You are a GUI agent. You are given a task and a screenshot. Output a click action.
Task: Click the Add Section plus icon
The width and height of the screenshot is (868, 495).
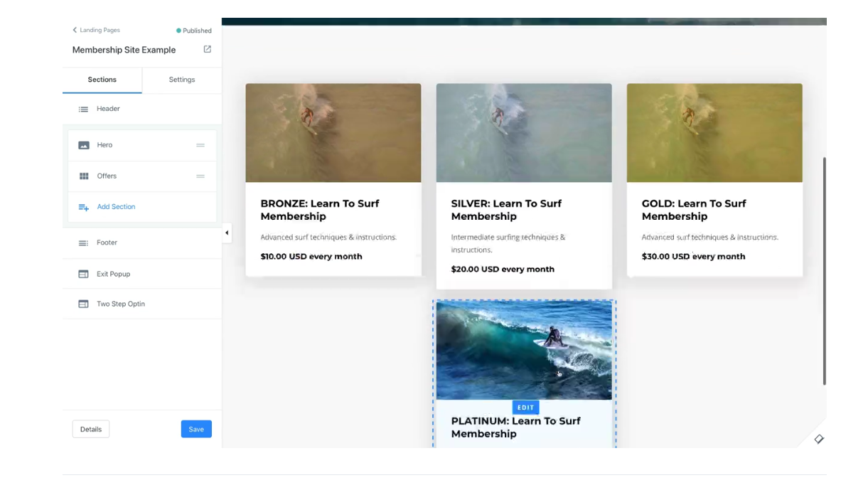(84, 207)
